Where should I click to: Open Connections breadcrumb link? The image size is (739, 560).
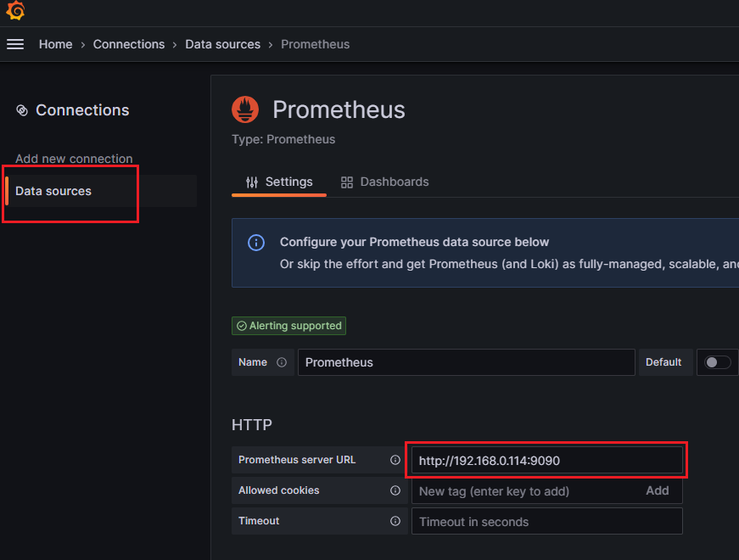(129, 44)
